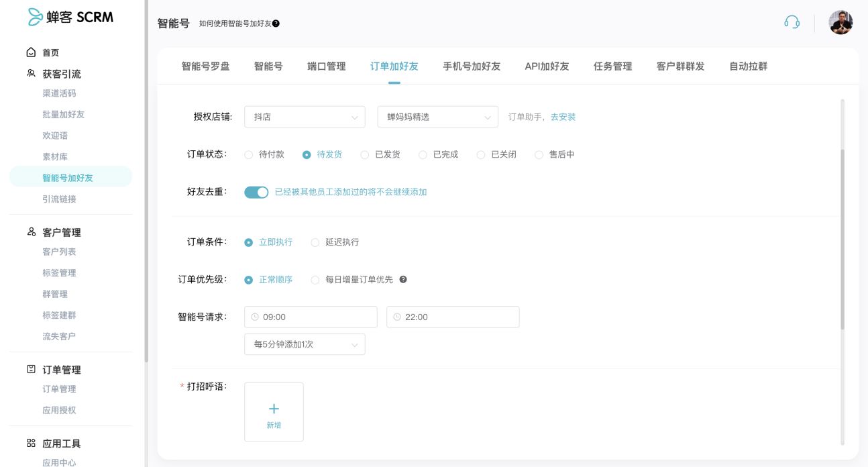Select 待付款 order status

click(x=264, y=154)
